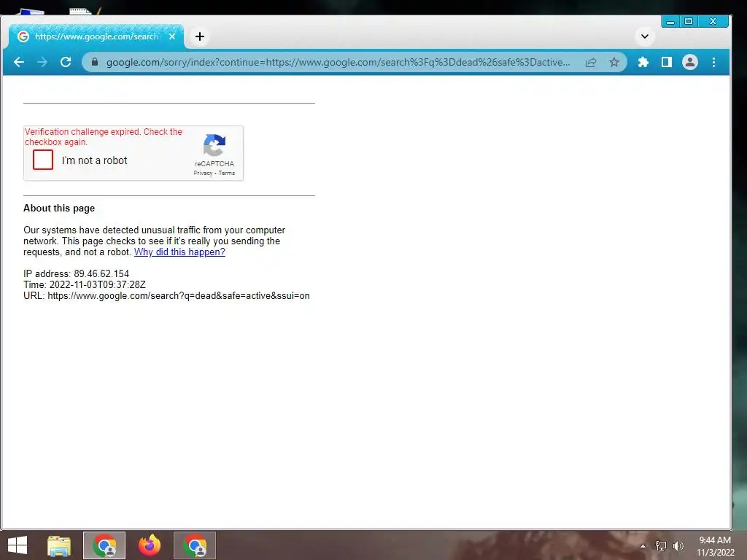
Task: Open the tab search dropdown chevron
Action: (x=645, y=36)
